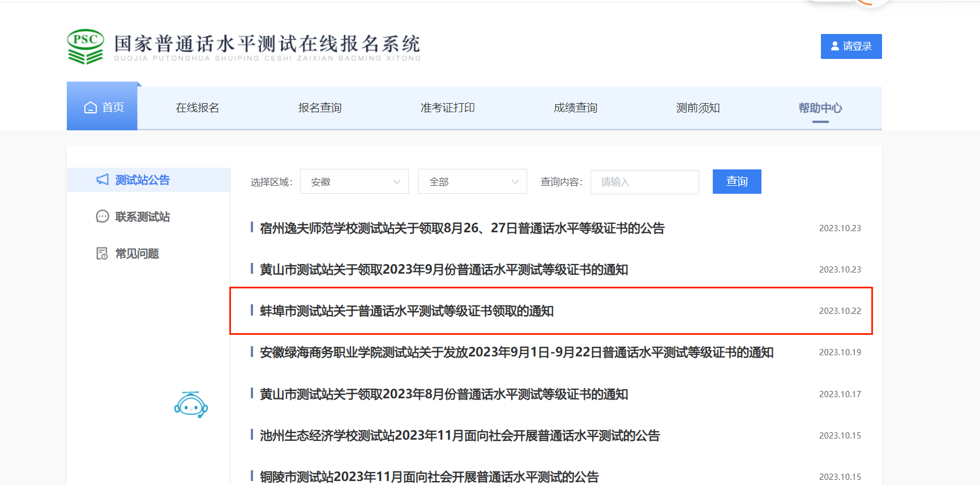Click the home icon in 首页 tab
The height and width of the screenshot is (485, 980).
[x=91, y=108]
